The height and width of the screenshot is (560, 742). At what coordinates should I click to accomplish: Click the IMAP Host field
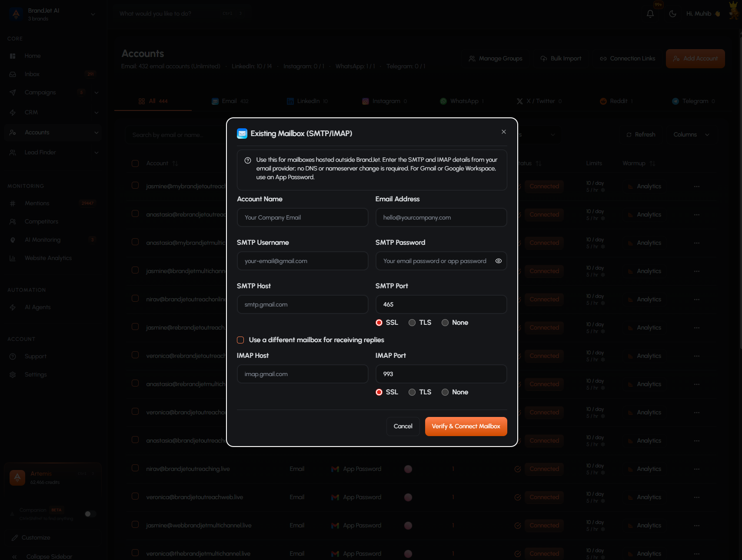tap(303, 374)
